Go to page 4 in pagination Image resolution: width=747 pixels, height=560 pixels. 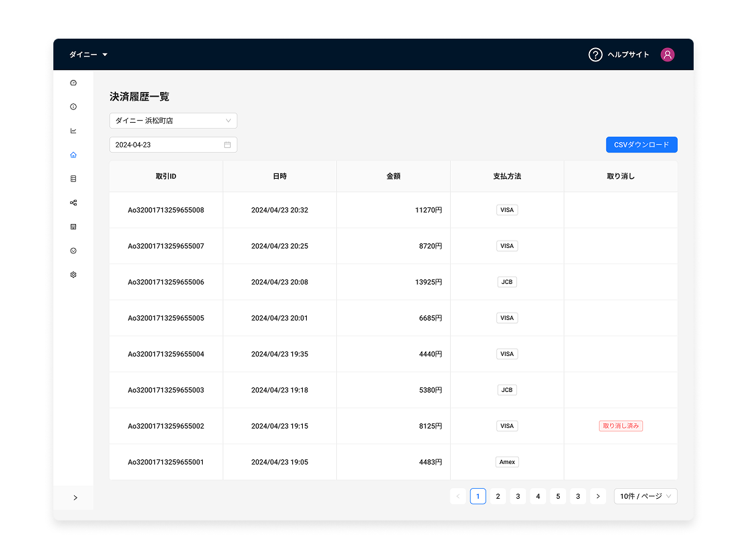point(538,496)
